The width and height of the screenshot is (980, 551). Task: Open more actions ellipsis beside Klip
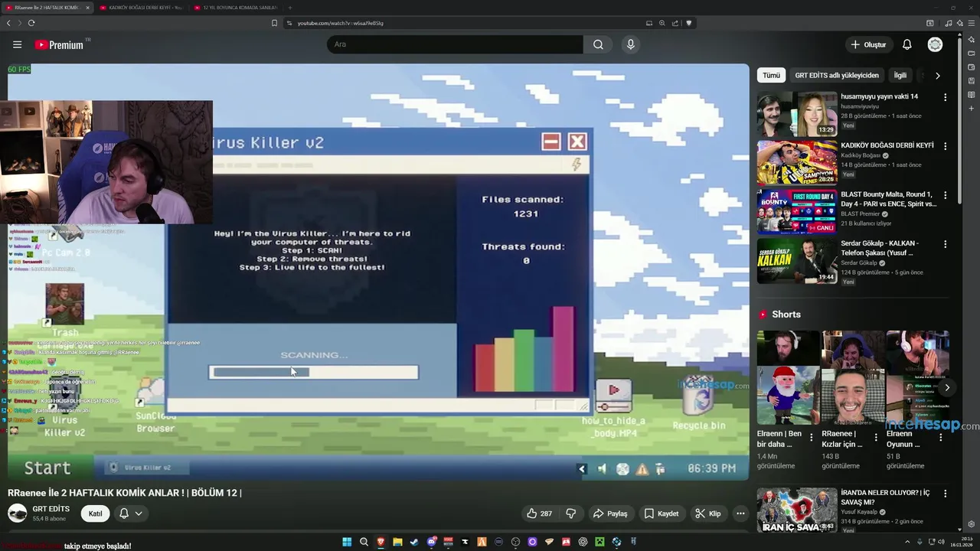pos(740,514)
